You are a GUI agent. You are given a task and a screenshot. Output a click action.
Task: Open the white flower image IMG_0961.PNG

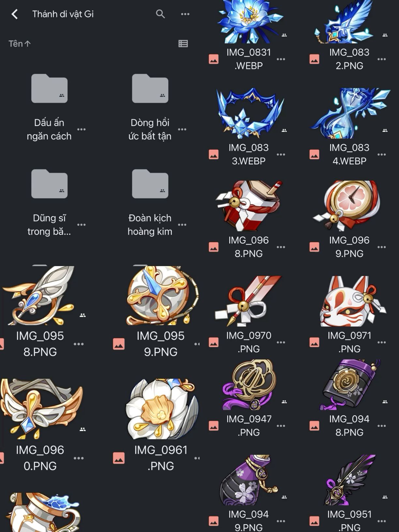(x=162, y=409)
